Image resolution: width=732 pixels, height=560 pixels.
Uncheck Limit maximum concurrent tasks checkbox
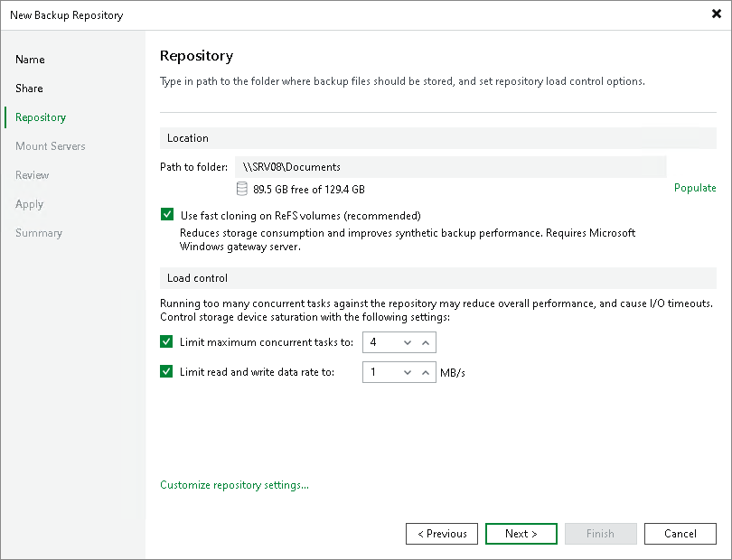coord(166,341)
